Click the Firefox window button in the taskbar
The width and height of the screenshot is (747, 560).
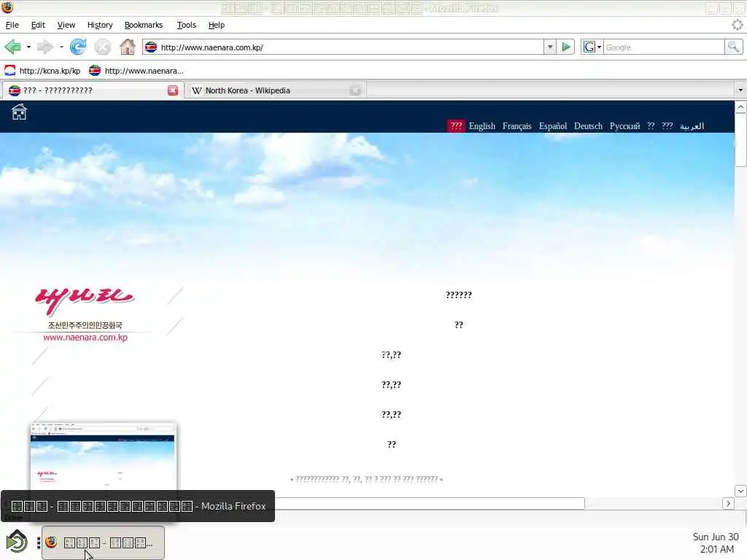103,542
